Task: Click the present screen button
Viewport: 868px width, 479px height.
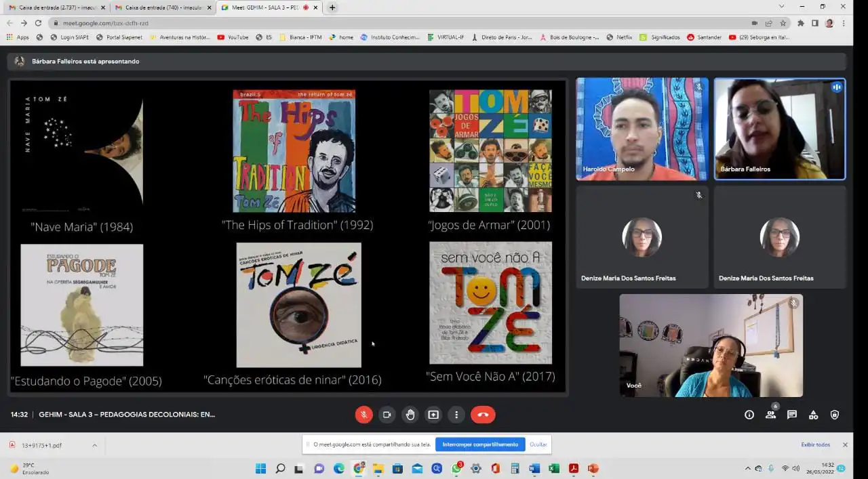Action: click(x=433, y=415)
